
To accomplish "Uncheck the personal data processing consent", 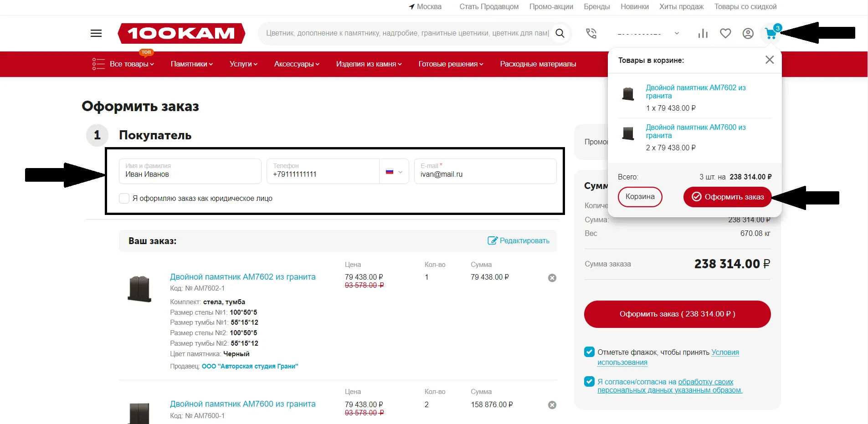I will [589, 382].
